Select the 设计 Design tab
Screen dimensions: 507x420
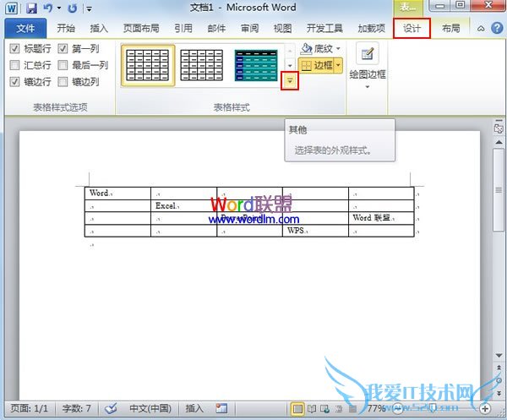412,29
